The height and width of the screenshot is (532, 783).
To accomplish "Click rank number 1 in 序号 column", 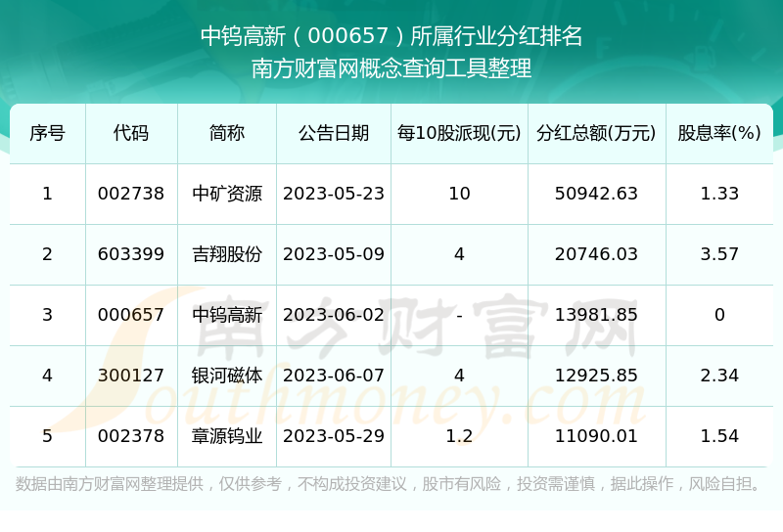I will point(47,194).
